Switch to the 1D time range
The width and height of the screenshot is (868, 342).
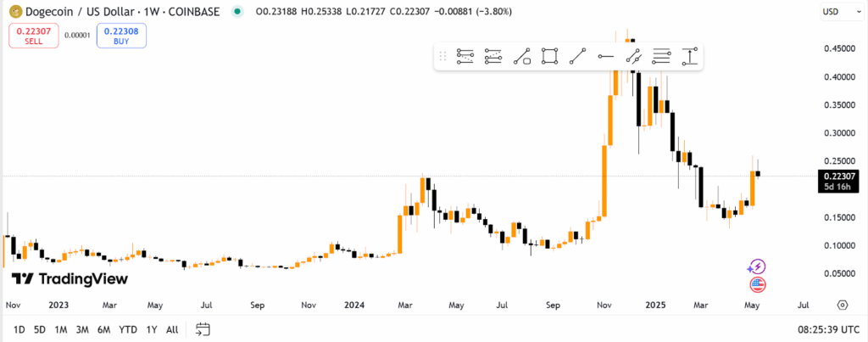coord(18,329)
